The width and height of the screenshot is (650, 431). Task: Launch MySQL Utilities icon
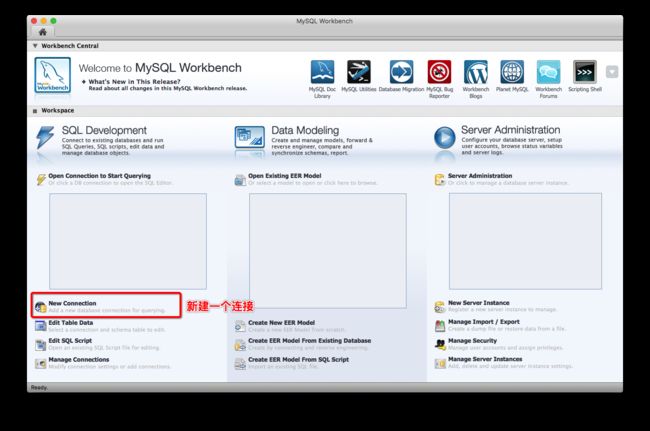coord(359,72)
